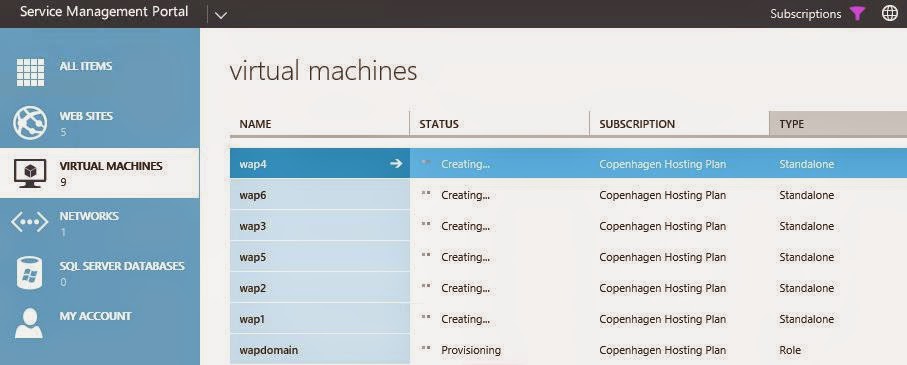Click Standalone type in wap1 row
Image resolution: width=907 pixels, height=365 pixels.
[x=806, y=319]
